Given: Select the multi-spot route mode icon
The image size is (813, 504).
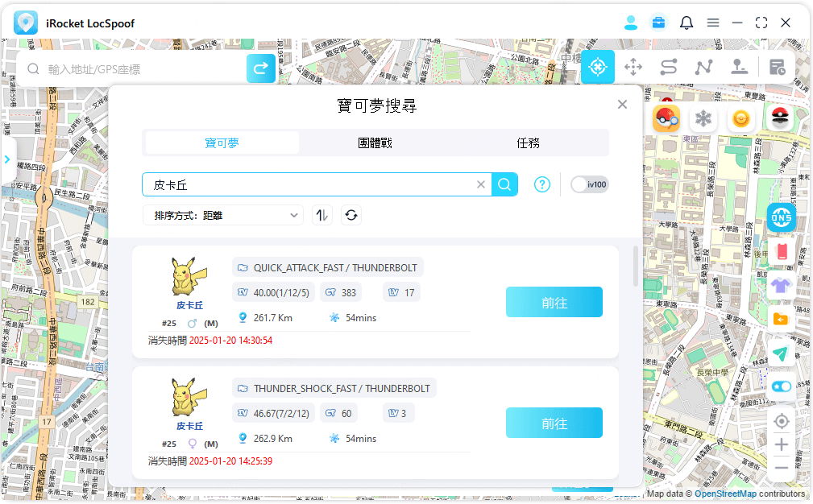Looking at the screenshot, I should click(703, 67).
